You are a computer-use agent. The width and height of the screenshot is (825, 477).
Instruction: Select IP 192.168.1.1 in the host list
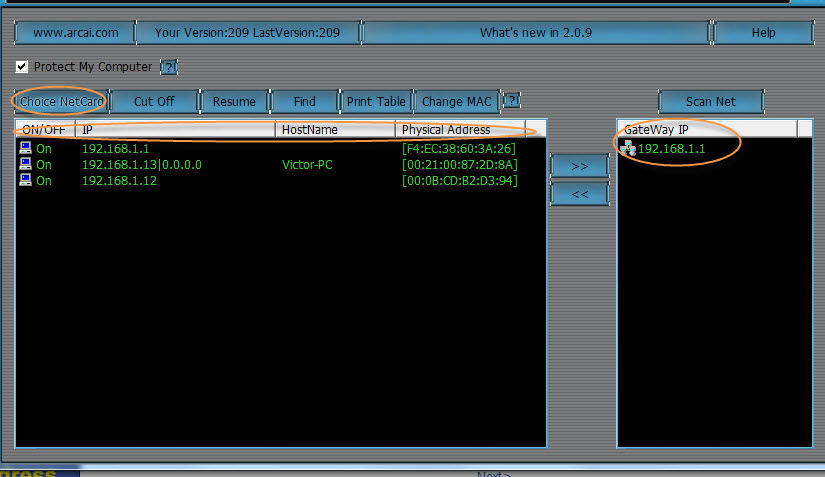pos(116,149)
